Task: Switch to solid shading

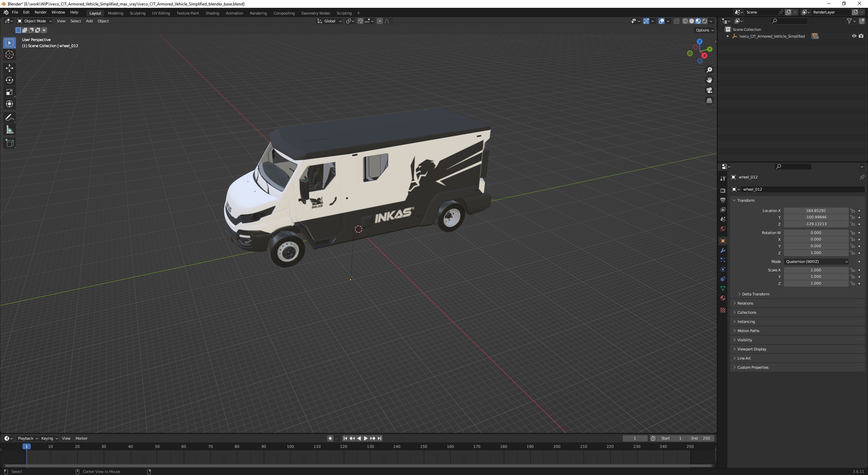Action: tap(692, 21)
